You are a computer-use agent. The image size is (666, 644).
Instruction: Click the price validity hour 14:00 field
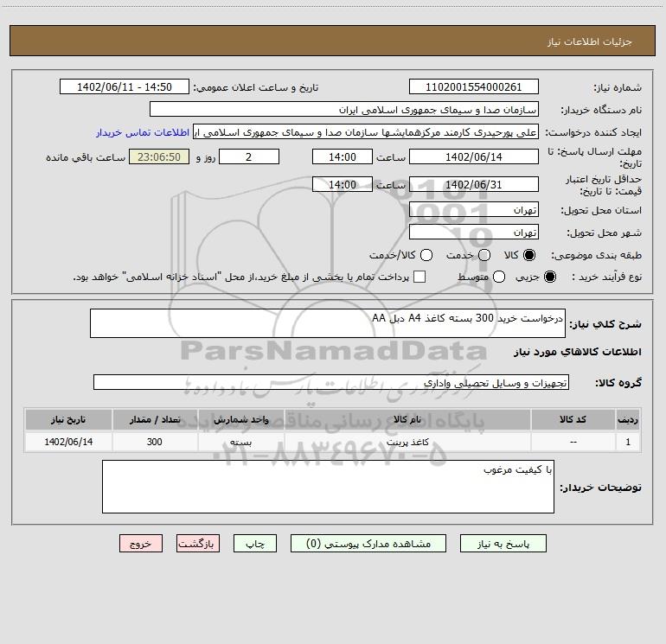tap(343, 184)
